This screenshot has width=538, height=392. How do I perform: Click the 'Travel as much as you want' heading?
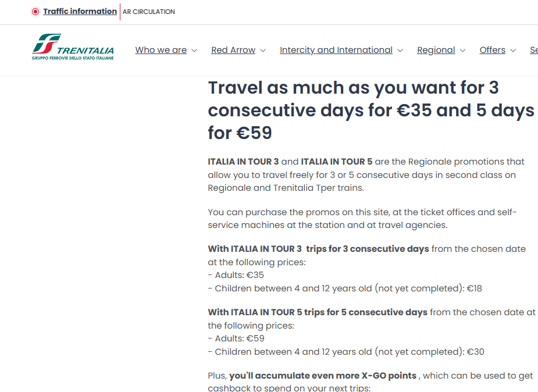pos(371,110)
